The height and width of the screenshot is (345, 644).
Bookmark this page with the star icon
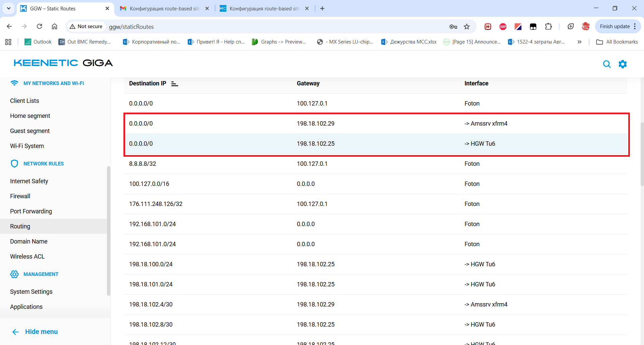[x=467, y=26]
